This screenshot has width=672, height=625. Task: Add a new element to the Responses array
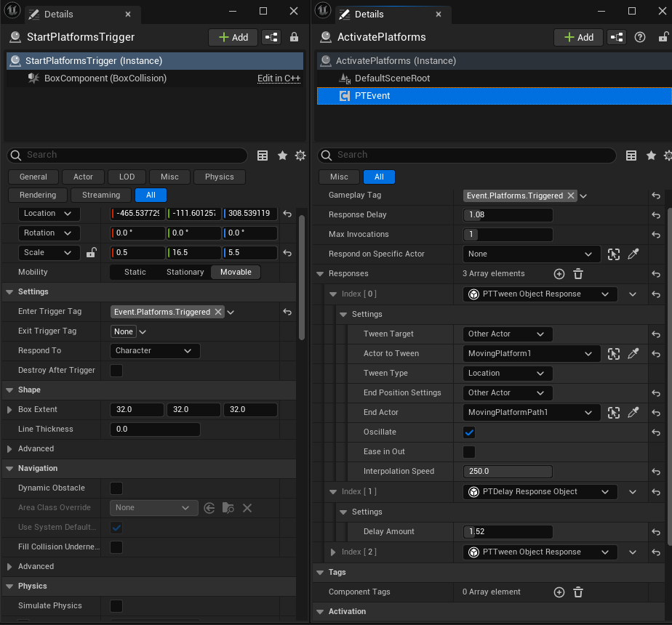click(559, 274)
